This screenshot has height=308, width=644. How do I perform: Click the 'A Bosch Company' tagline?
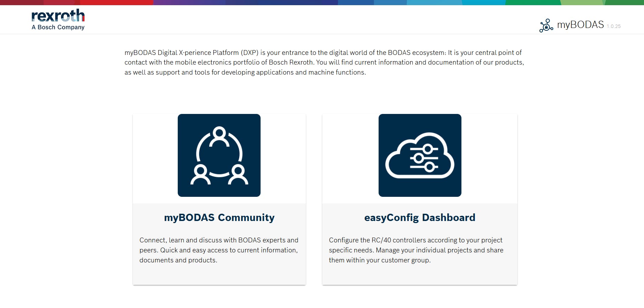point(58,27)
